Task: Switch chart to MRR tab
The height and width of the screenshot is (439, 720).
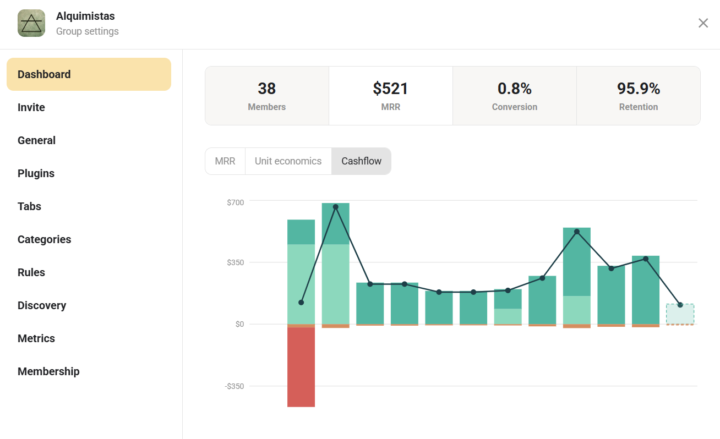Action: pos(225,161)
